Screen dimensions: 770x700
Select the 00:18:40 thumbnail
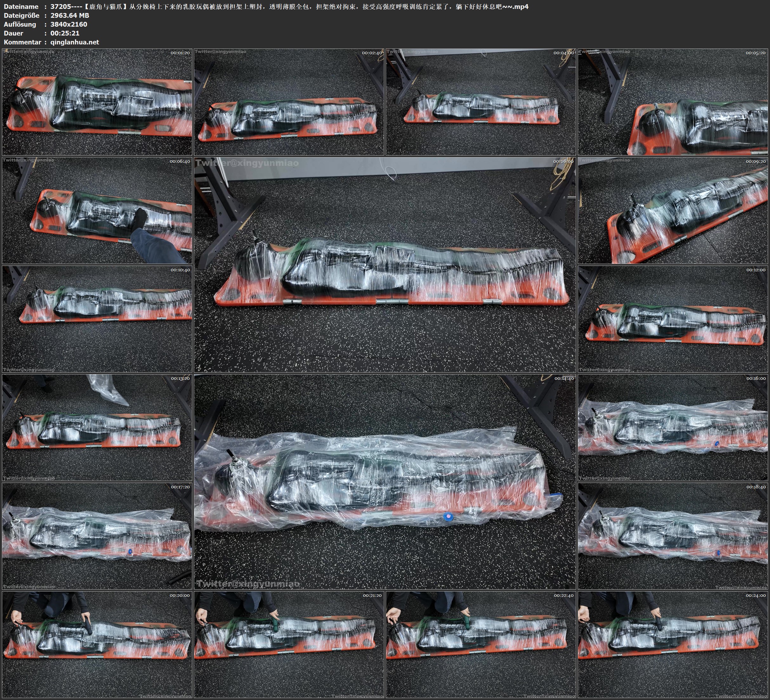pos(673,536)
